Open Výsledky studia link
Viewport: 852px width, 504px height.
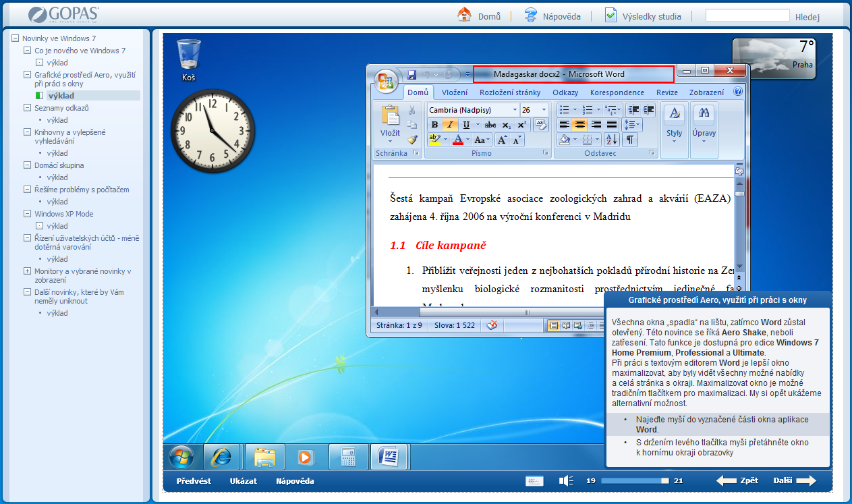tap(643, 16)
